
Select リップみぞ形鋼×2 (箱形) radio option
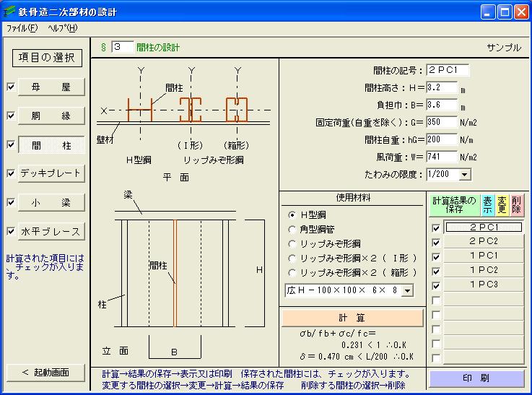point(292,273)
